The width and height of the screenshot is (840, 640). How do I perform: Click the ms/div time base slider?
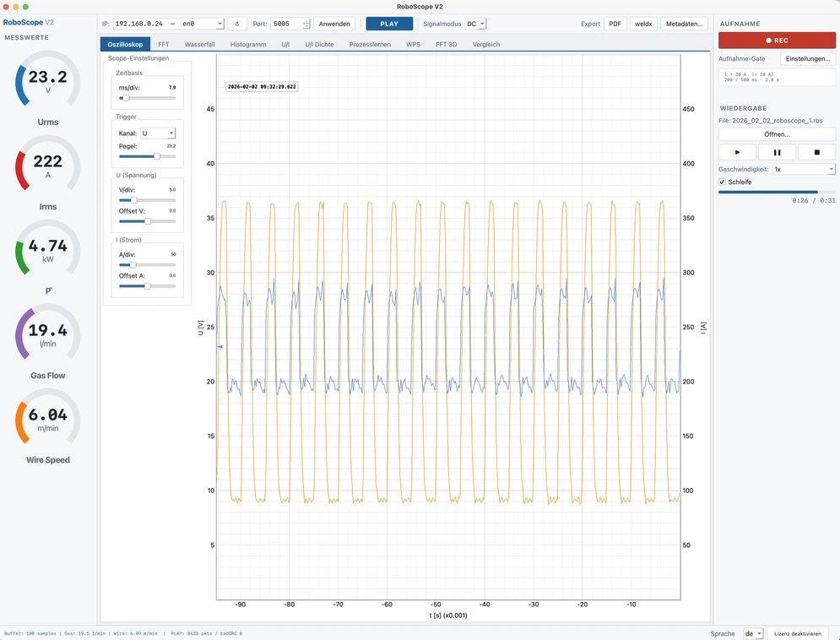pyautogui.click(x=148, y=98)
